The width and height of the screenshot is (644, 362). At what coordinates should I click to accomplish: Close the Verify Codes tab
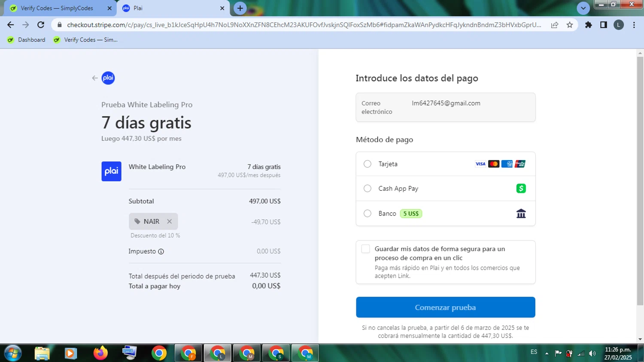pos(109,8)
